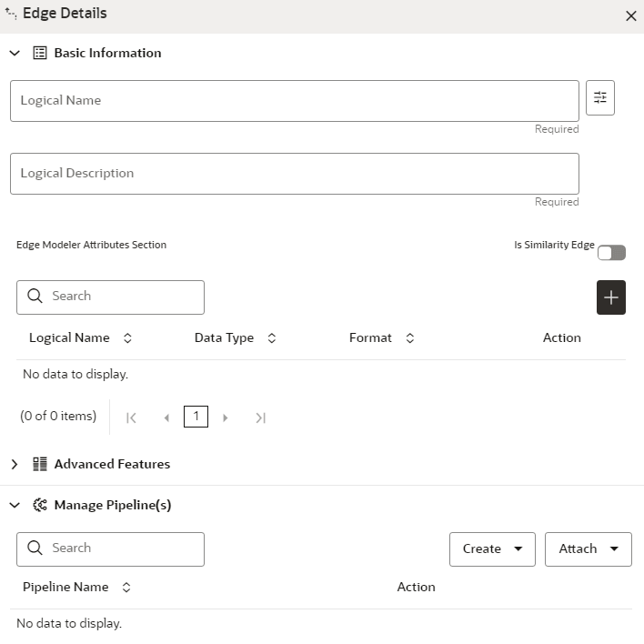This screenshot has height=644, width=644.
Task: Click the Logical Description input field
Action: [294, 173]
